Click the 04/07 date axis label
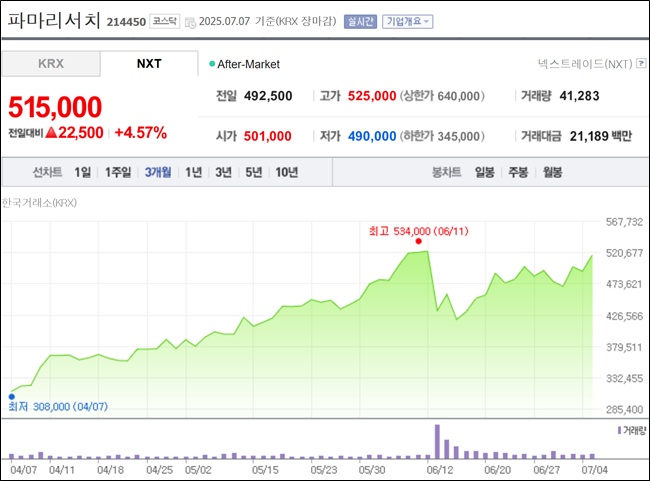The image size is (650, 481). 24,470
